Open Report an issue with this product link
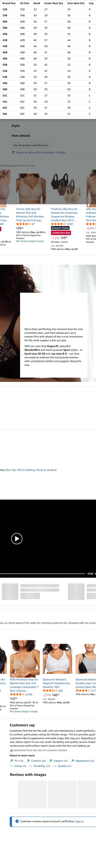Image resolution: width=96 pixels, height=868 pixels. click(41, 152)
